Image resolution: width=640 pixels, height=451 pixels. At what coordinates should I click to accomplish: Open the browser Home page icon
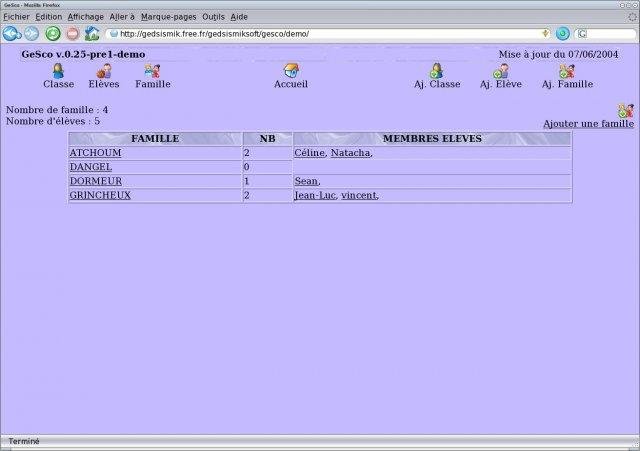click(x=92, y=33)
